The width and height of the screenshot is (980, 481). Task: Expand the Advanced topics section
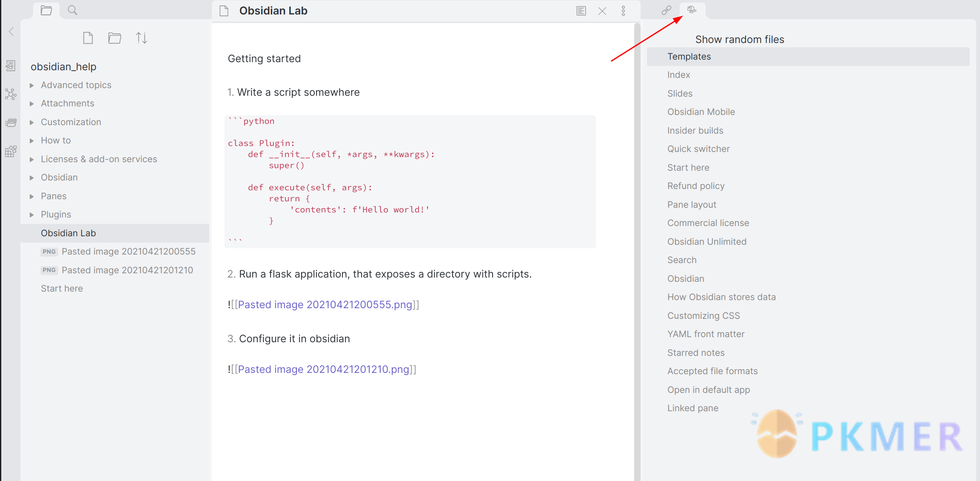click(x=32, y=84)
